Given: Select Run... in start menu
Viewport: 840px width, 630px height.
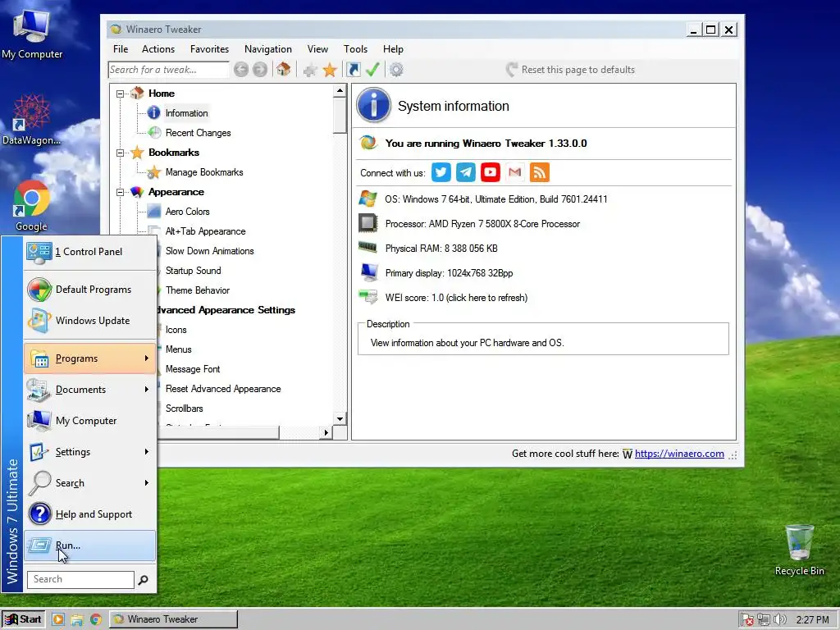Looking at the screenshot, I should [x=89, y=546].
